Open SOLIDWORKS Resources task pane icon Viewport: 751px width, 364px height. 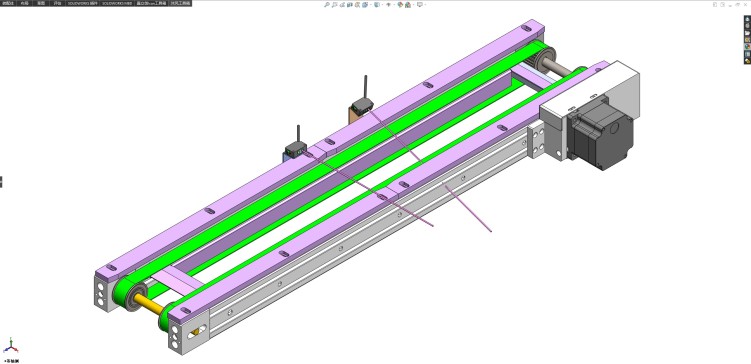click(x=747, y=20)
